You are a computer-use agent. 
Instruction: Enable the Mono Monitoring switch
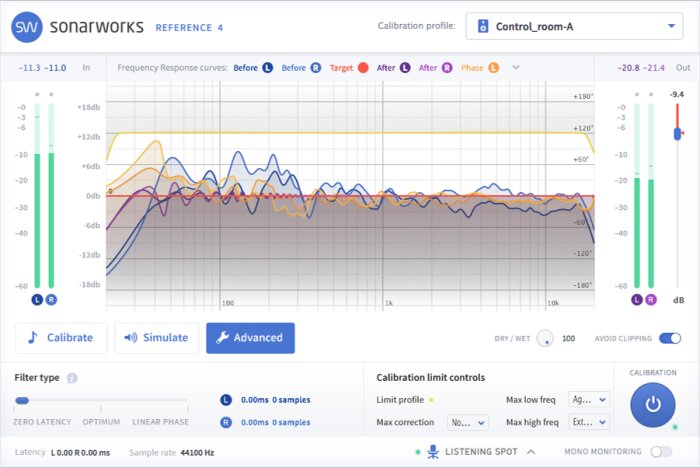click(662, 452)
